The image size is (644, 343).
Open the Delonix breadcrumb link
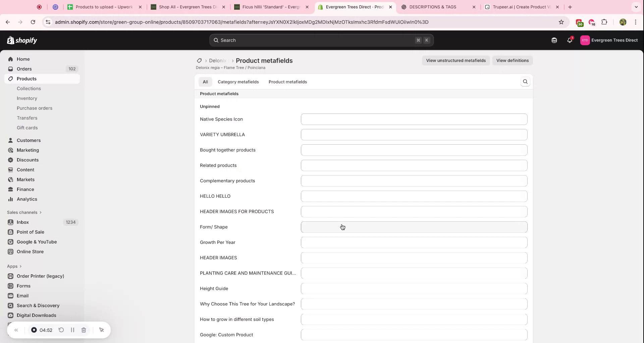point(217,60)
